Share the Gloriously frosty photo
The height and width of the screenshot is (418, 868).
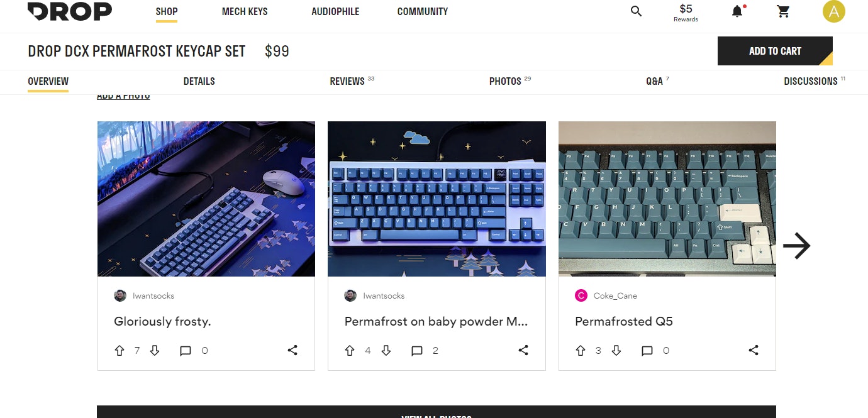click(292, 350)
